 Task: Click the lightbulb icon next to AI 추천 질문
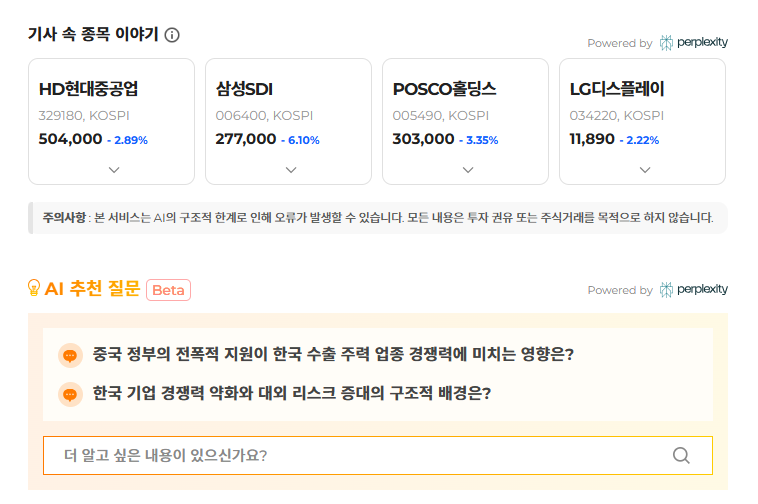pyautogui.click(x=34, y=289)
